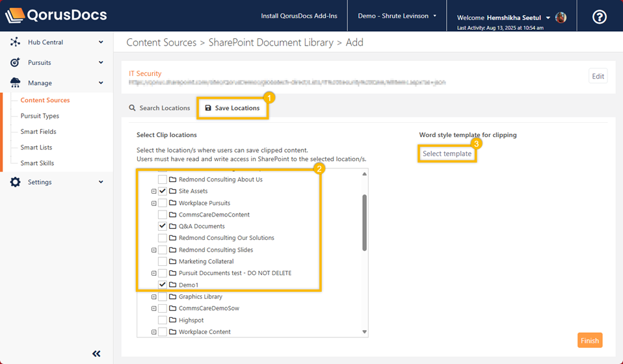Open the Demo - Shrute Levinson dropdown
Viewport: 623px width, 364px height.
[397, 16]
